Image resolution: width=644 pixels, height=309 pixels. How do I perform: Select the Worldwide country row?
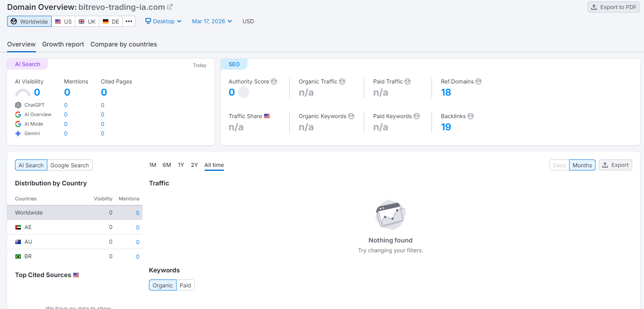(x=75, y=213)
